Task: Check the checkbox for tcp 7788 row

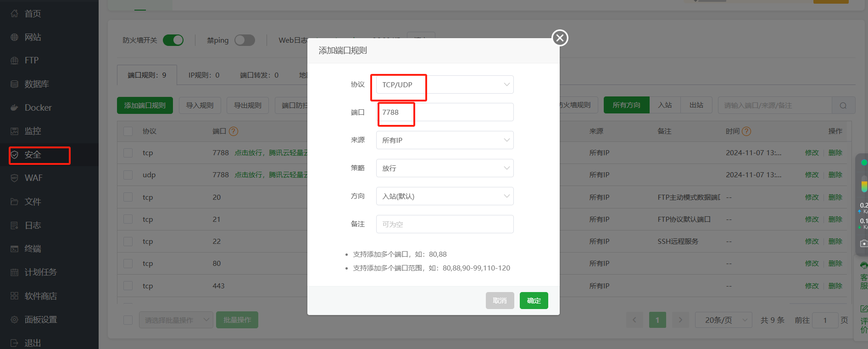Action: pos(128,153)
